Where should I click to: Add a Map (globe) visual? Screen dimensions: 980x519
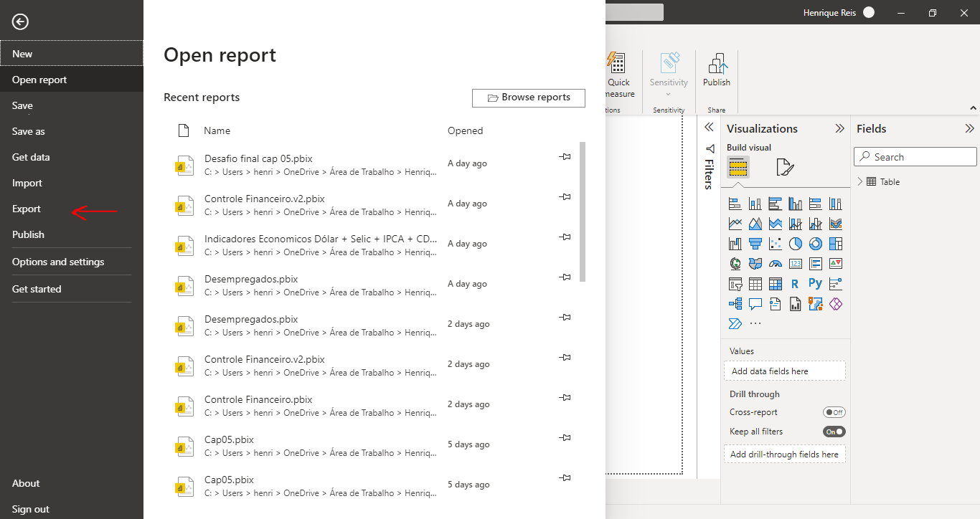(x=735, y=264)
